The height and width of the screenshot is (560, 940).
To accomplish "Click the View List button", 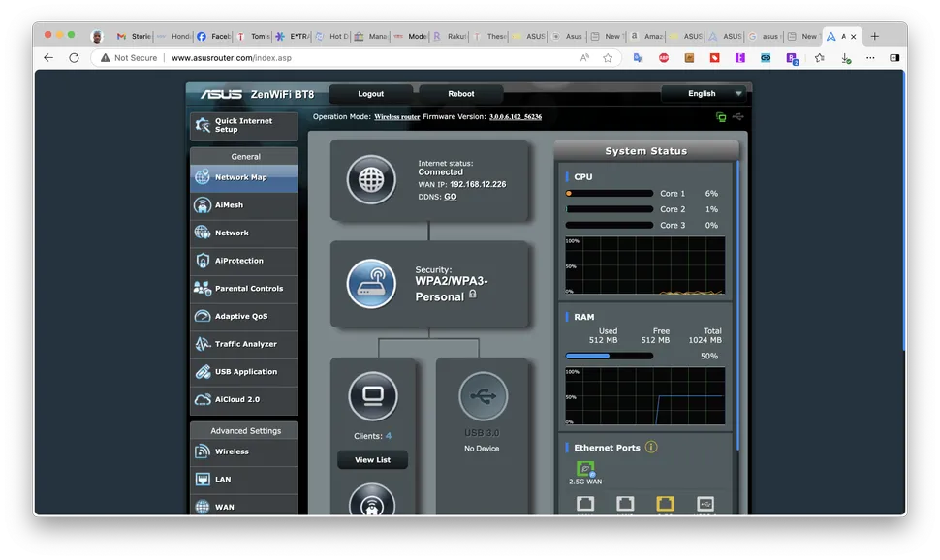I will [372, 460].
